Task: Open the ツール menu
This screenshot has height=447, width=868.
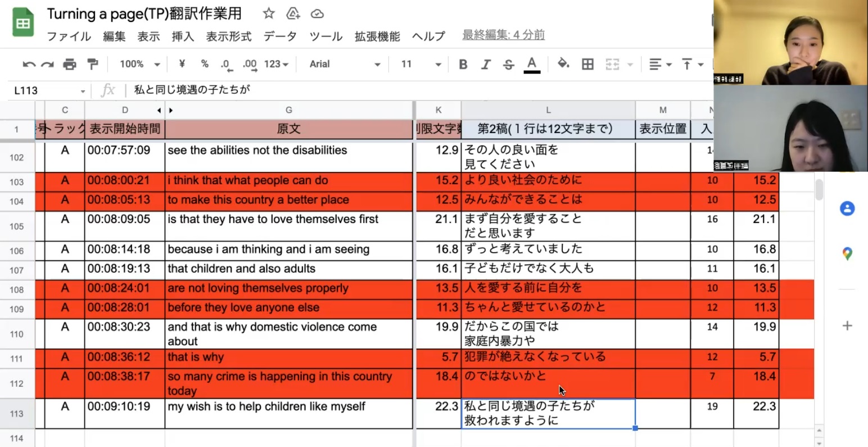Action: click(x=325, y=37)
